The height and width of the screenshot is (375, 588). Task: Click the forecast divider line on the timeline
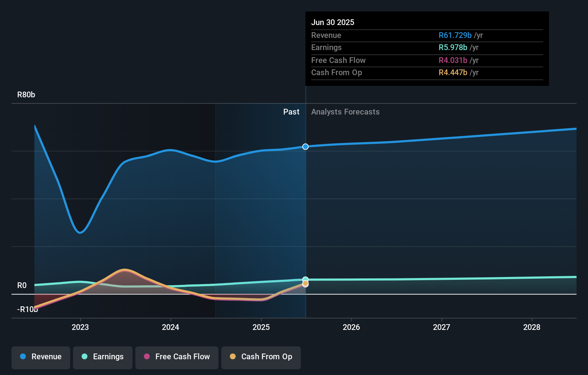pyautogui.click(x=305, y=215)
